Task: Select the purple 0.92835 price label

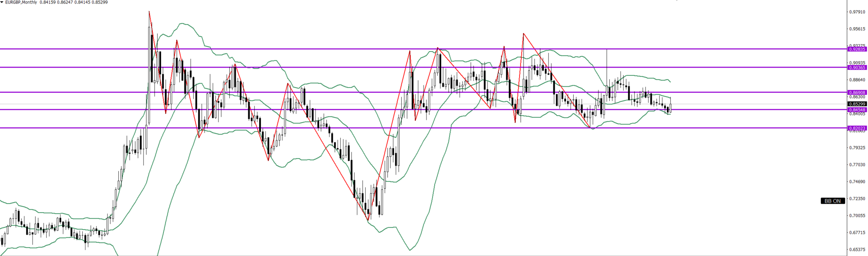Action: [857, 49]
